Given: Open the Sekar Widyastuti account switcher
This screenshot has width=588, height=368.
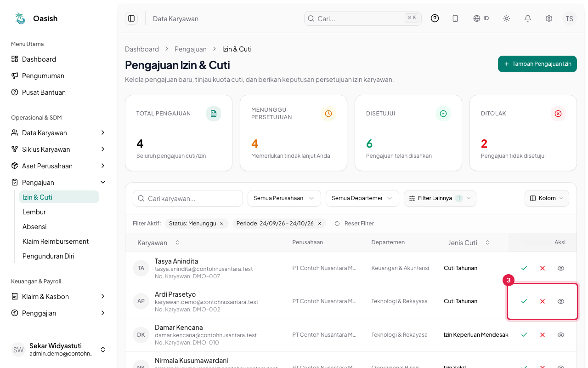Looking at the screenshot, I should tap(59, 350).
